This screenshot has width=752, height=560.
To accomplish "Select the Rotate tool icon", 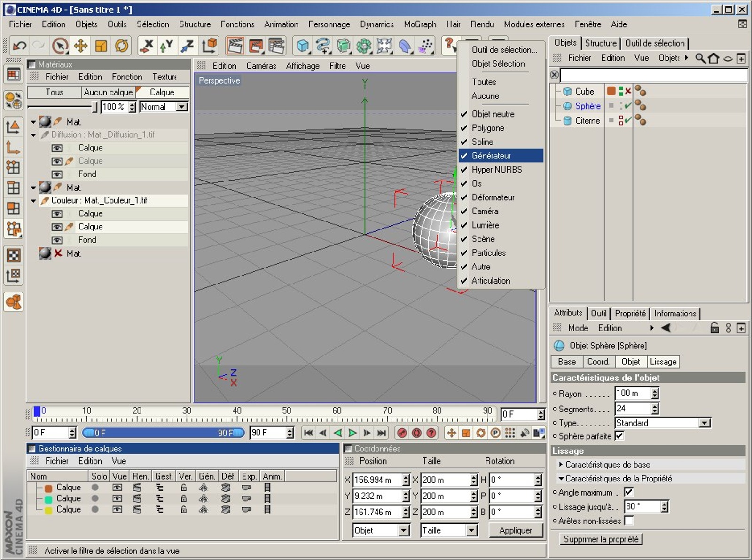I will [x=121, y=46].
